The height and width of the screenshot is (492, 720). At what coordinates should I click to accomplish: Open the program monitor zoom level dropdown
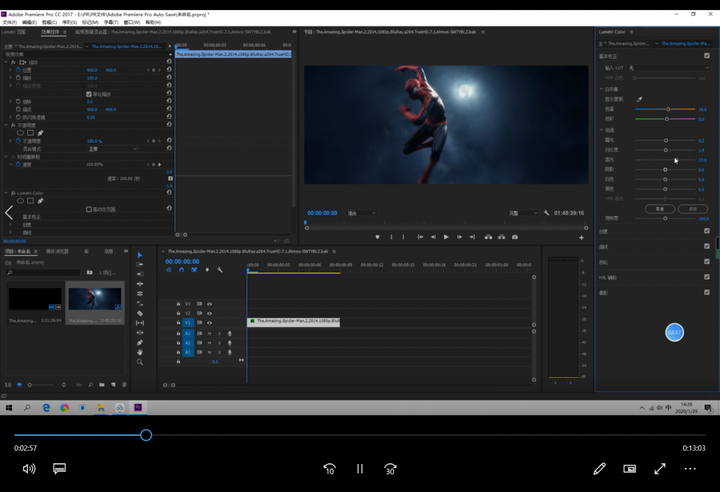[362, 213]
